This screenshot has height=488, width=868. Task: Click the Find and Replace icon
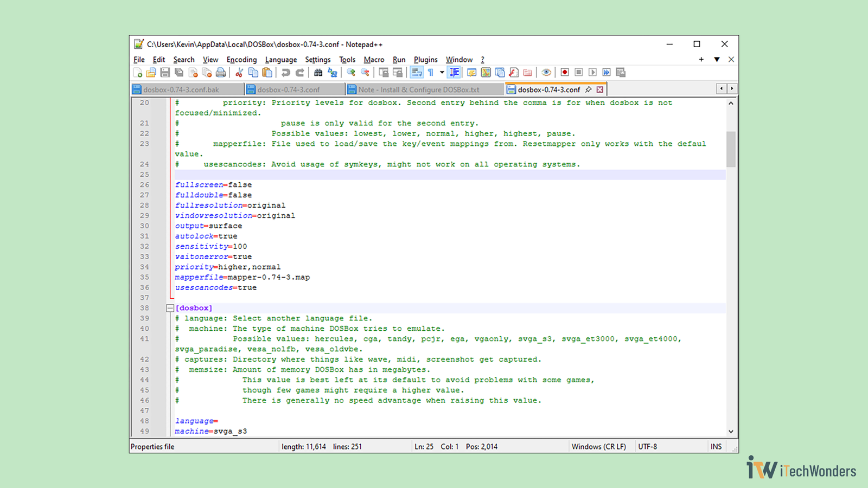point(333,73)
